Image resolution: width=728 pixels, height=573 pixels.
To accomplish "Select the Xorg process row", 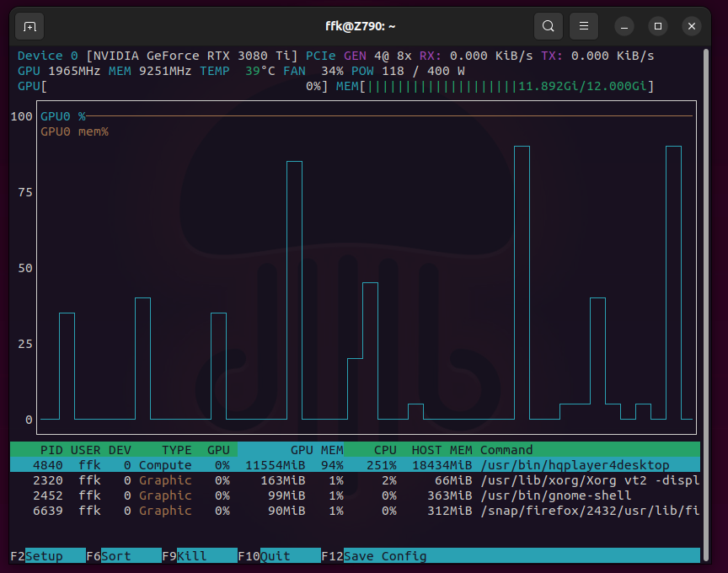I will pos(354,480).
